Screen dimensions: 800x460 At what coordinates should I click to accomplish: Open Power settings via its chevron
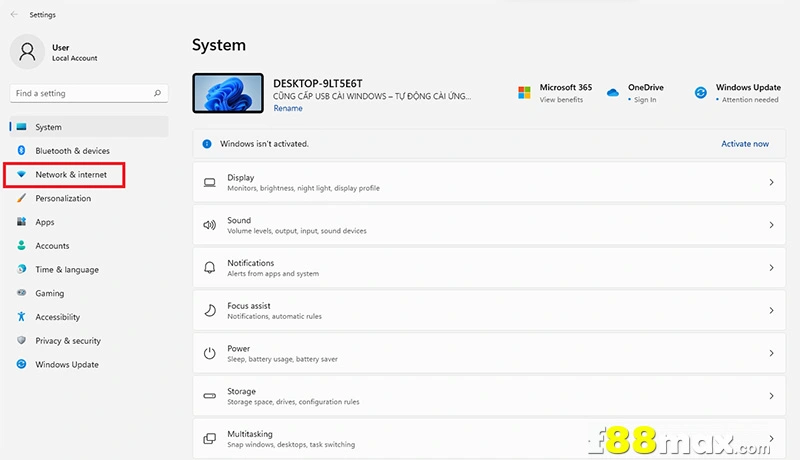point(771,353)
